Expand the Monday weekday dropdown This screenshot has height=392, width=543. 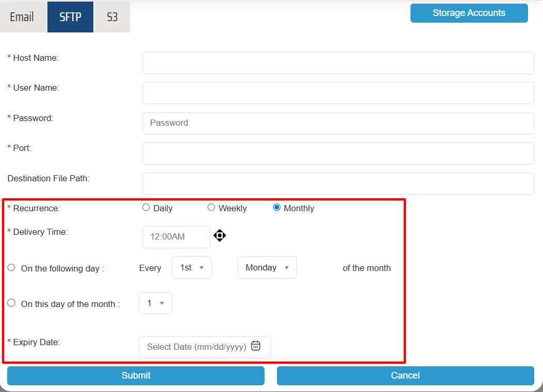pyautogui.click(x=267, y=268)
